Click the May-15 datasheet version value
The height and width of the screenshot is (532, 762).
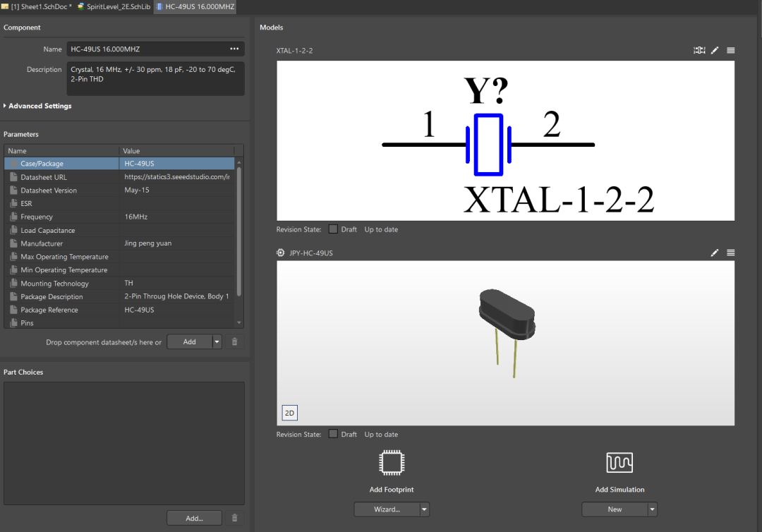[137, 190]
